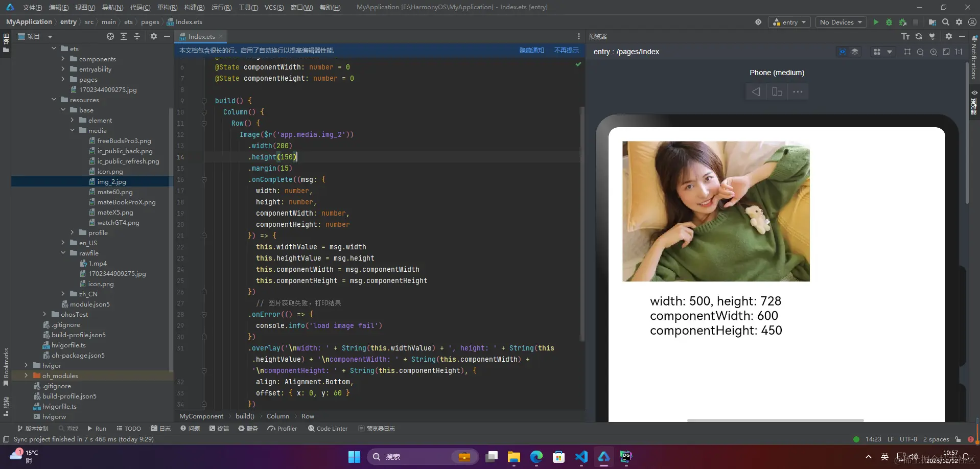
Task: Click the 隐藏通知 link in the banner
Action: pyautogui.click(x=532, y=50)
